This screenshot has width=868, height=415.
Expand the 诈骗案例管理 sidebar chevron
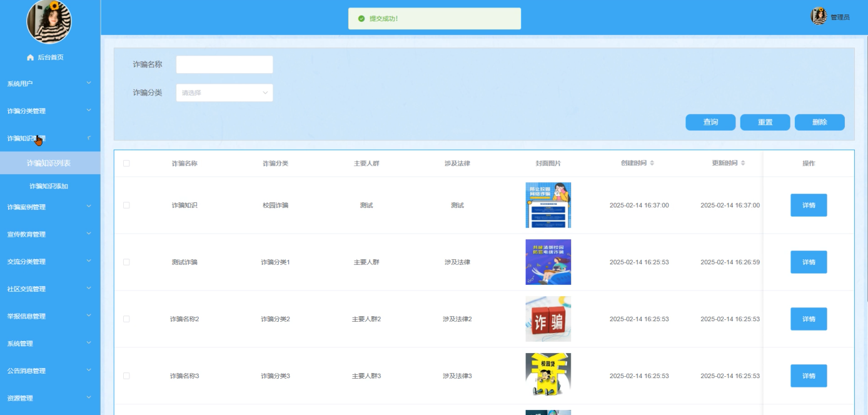[89, 207]
